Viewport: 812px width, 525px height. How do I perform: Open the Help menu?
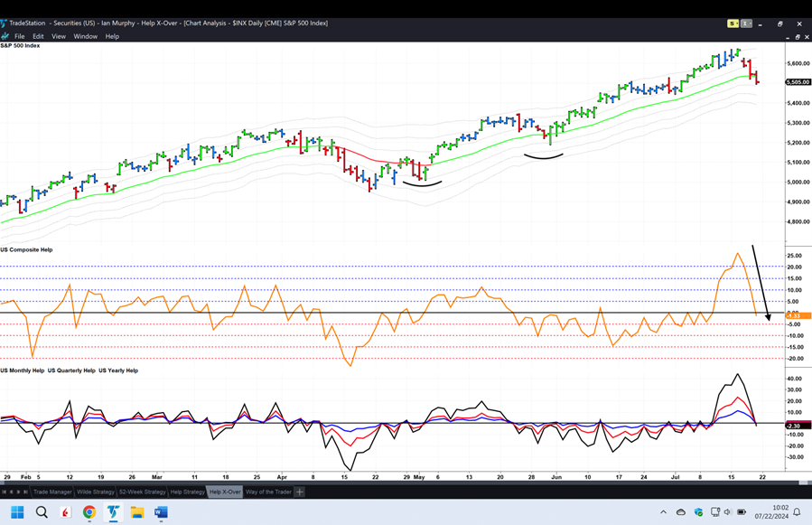pos(112,36)
